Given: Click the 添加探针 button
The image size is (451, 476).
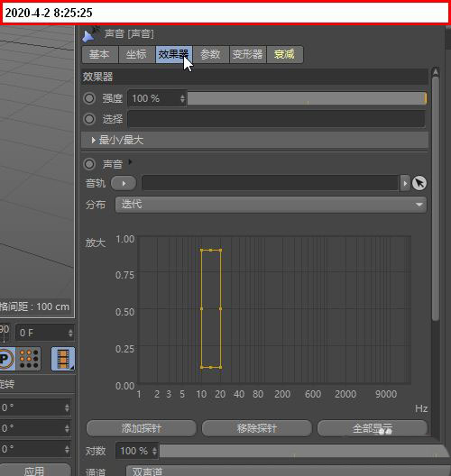Looking at the screenshot, I should [142, 428].
